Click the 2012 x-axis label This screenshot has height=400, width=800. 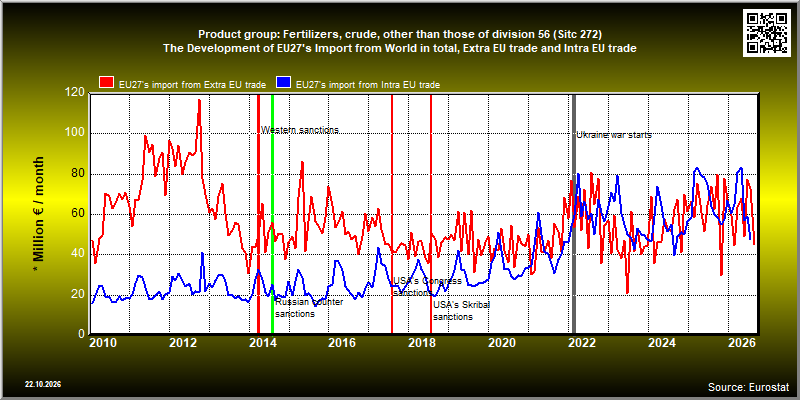182,343
